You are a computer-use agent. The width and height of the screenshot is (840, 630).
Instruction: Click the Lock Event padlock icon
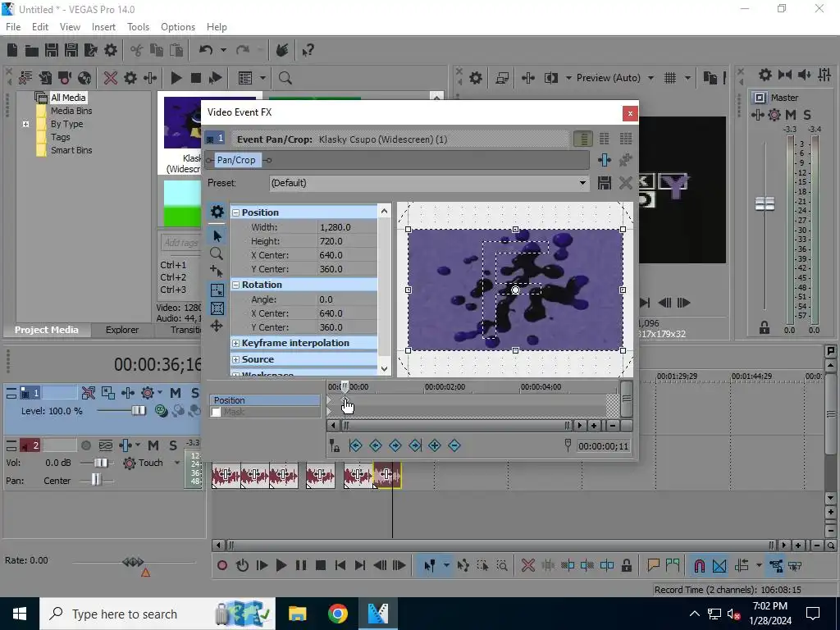pos(626,565)
